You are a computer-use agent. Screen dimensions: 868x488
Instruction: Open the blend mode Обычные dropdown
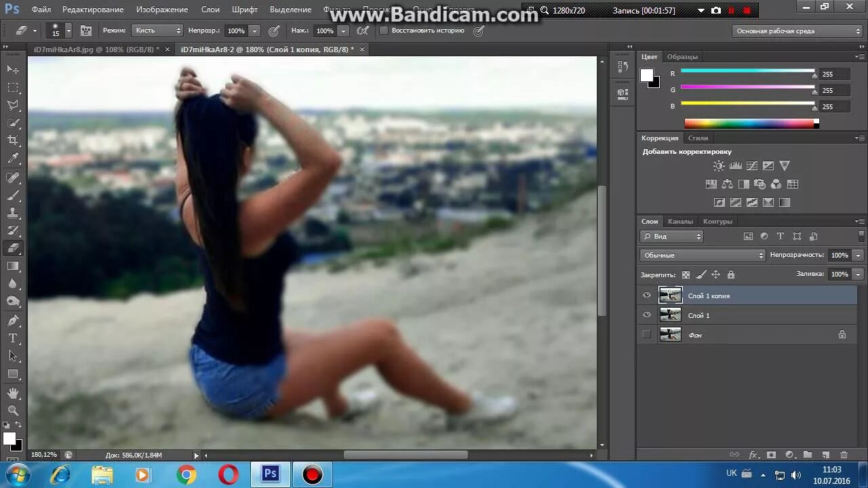pos(702,256)
